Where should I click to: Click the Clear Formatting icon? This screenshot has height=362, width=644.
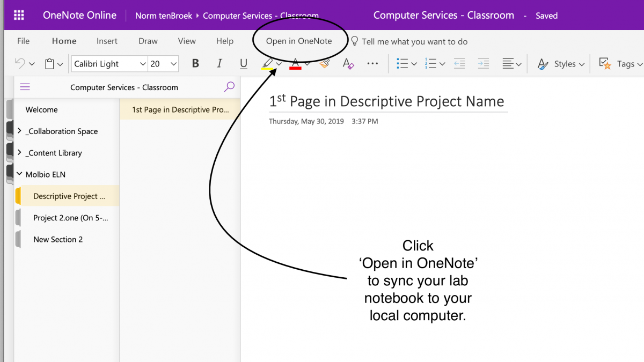[348, 64]
